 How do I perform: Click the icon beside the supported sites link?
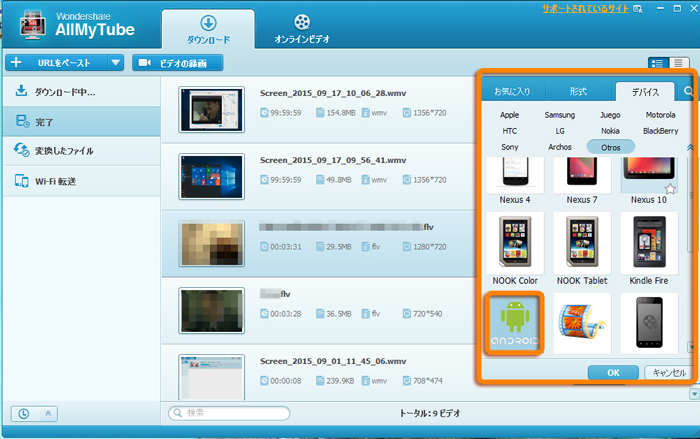(x=638, y=8)
